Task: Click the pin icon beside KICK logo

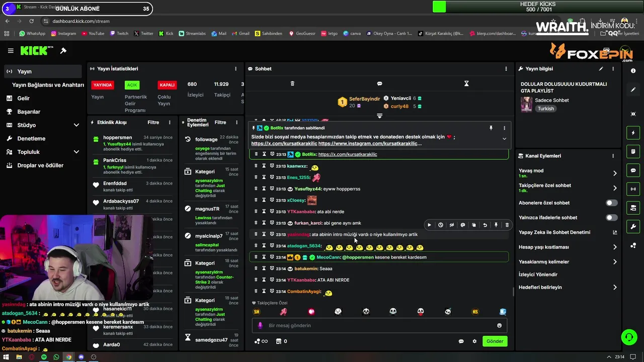Action: (63, 51)
